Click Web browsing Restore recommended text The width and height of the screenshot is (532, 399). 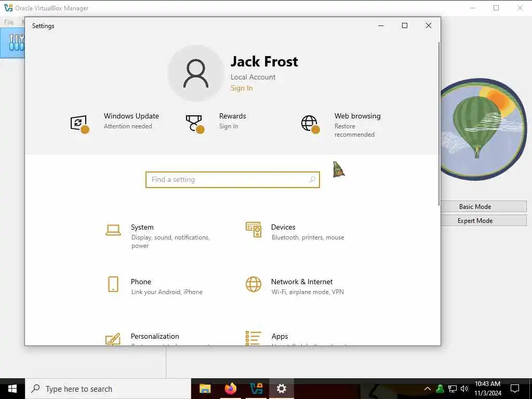point(354,130)
